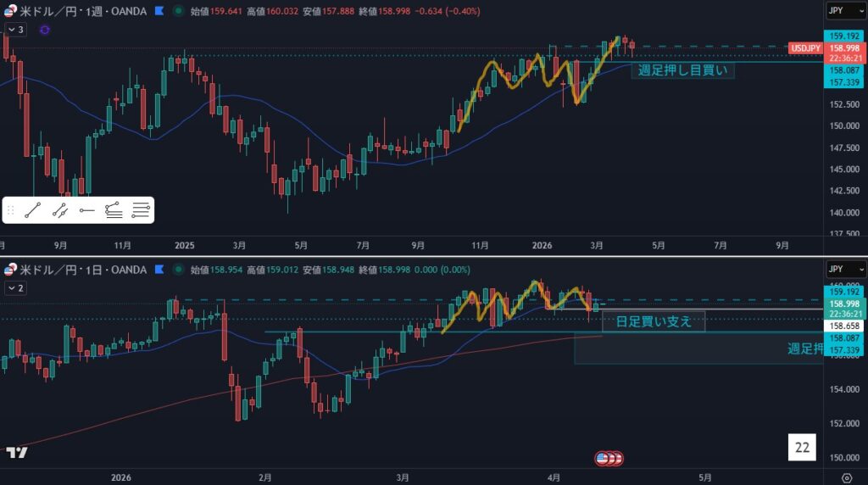
Task: Select the trend line drawing tool
Action: (x=33, y=209)
